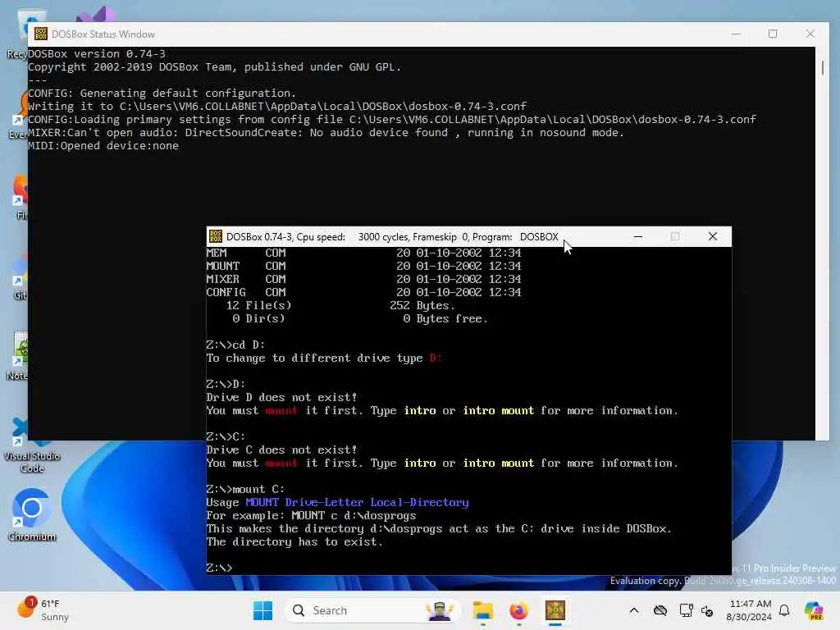The image size is (840, 630).
Task: Click the taskbar Search box
Action: tap(373, 610)
